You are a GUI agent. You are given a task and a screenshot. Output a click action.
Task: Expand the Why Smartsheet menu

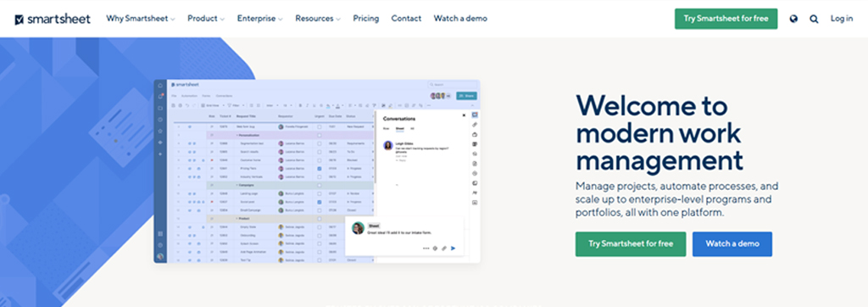tap(141, 19)
